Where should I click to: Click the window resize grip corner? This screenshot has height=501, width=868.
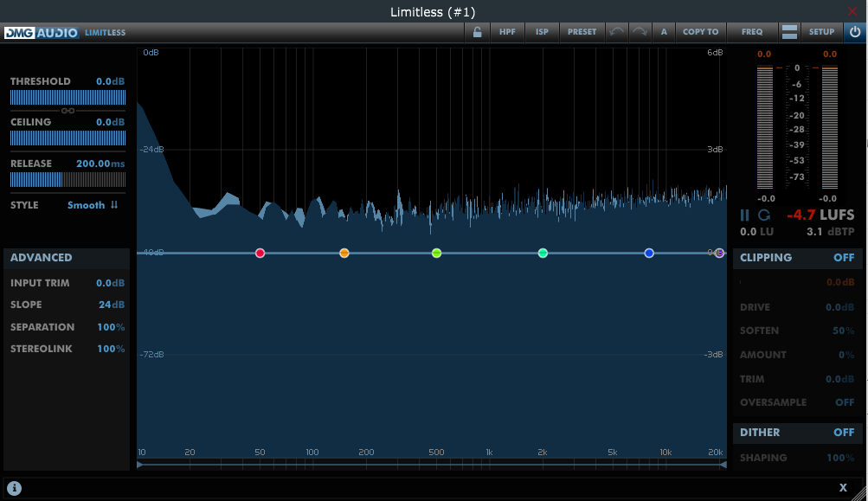click(861, 494)
